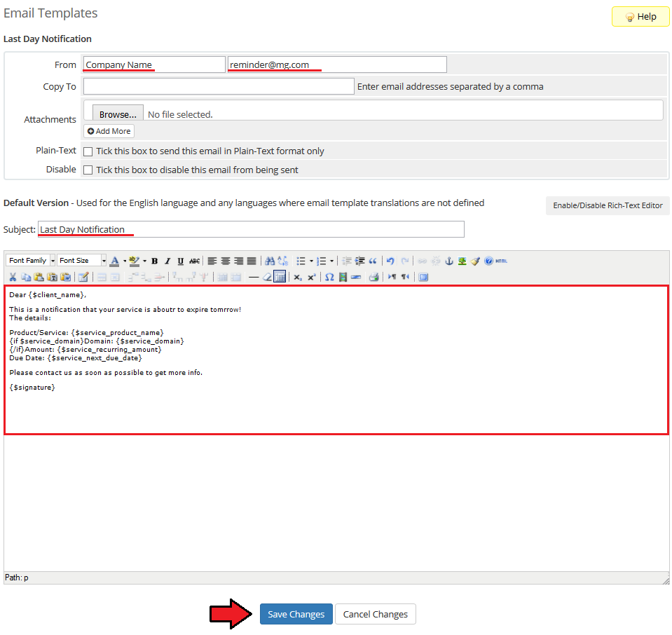Toggle visual aid guidelines

tap(280, 277)
